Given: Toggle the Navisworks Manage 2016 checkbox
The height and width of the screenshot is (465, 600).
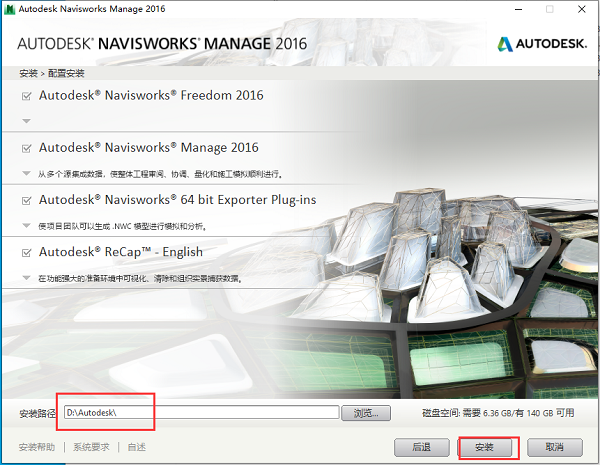Looking at the screenshot, I should tap(26, 148).
